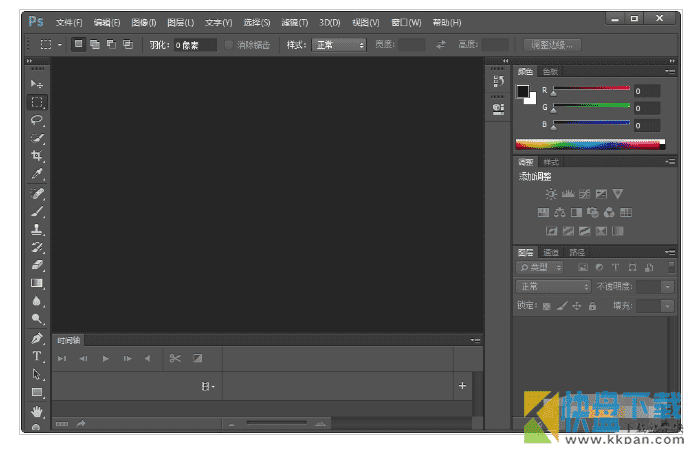Choose Intersect with selection mode button
The width and height of the screenshot is (689, 449).
(x=128, y=44)
